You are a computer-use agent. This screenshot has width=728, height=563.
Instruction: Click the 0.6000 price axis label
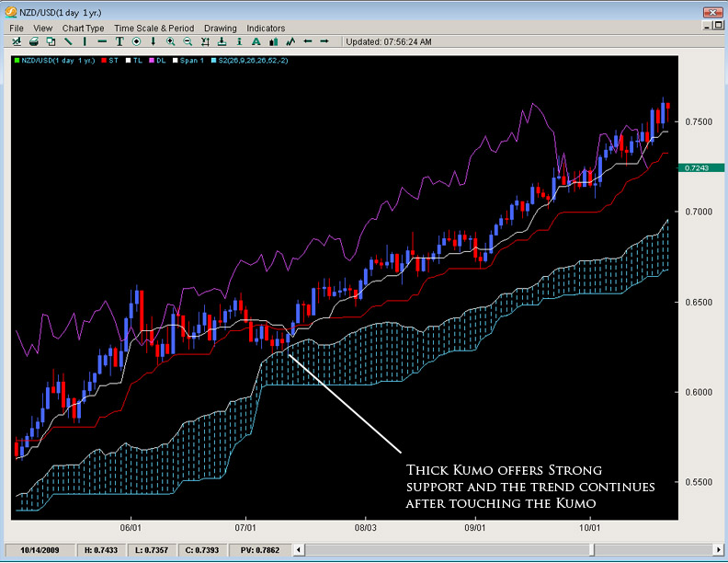[699, 393]
